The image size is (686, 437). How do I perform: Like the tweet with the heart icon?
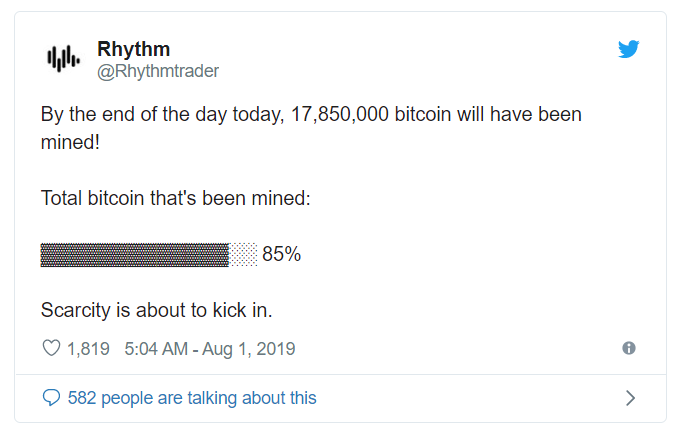coord(51,349)
